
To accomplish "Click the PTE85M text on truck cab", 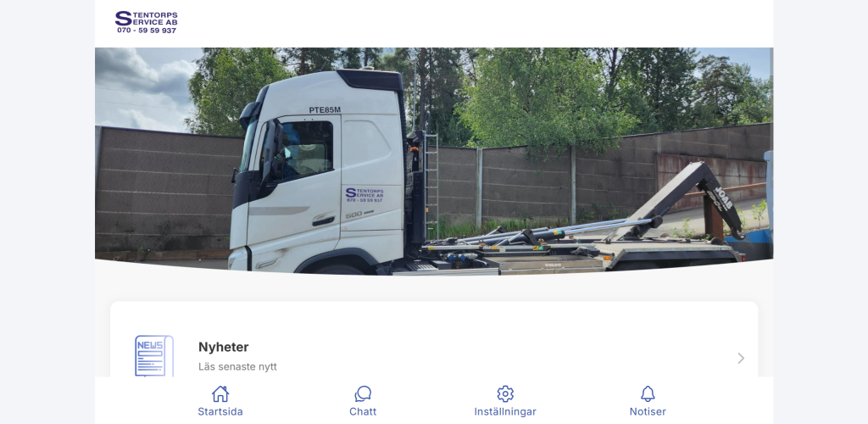I will [x=325, y=109].
